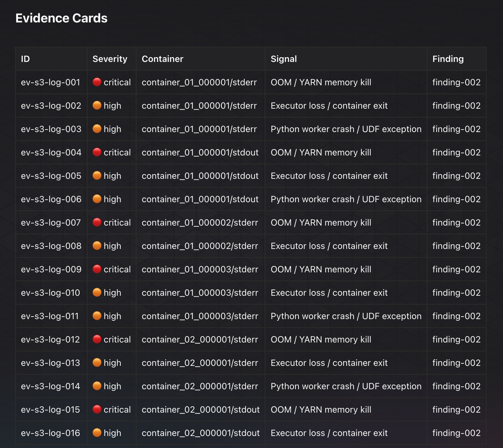
Task: Click container_01_000002/stderr in row ev-s3-log-007
Action: (200, 222)
